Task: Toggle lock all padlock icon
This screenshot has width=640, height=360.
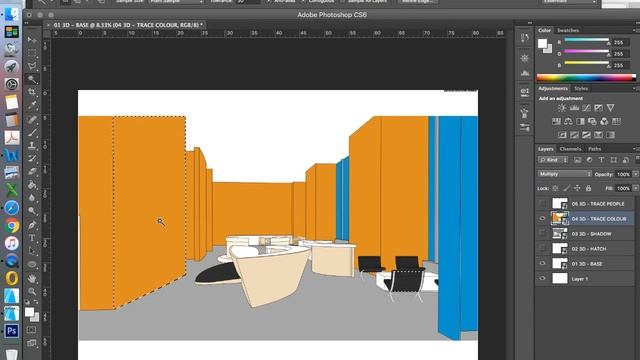Action: (588, 188)
